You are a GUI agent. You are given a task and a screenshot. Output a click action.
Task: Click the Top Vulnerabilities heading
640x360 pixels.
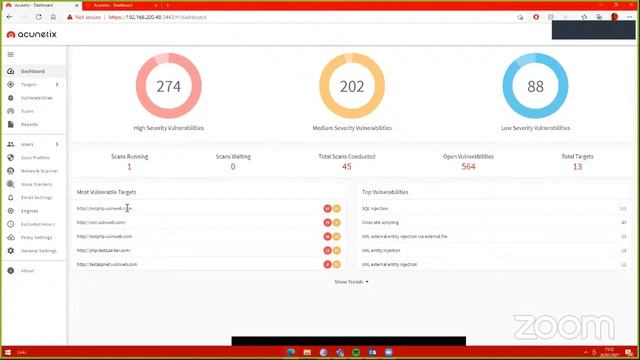(385, 192)
